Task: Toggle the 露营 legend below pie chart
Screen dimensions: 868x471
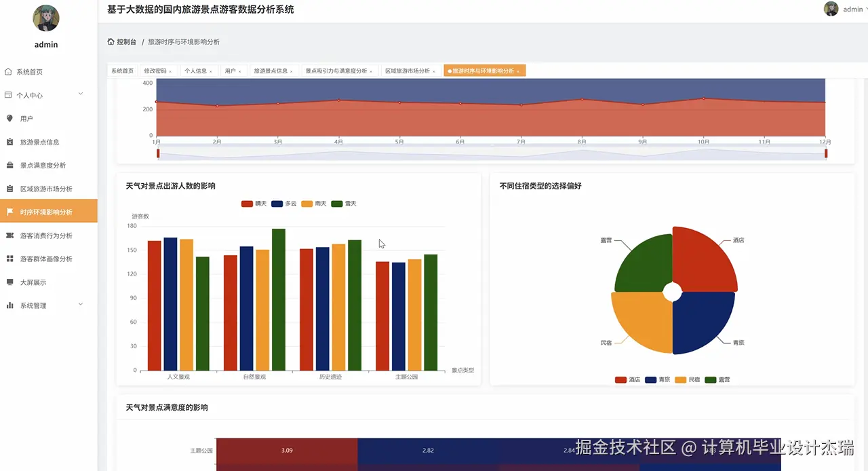Action: [717, 380]
